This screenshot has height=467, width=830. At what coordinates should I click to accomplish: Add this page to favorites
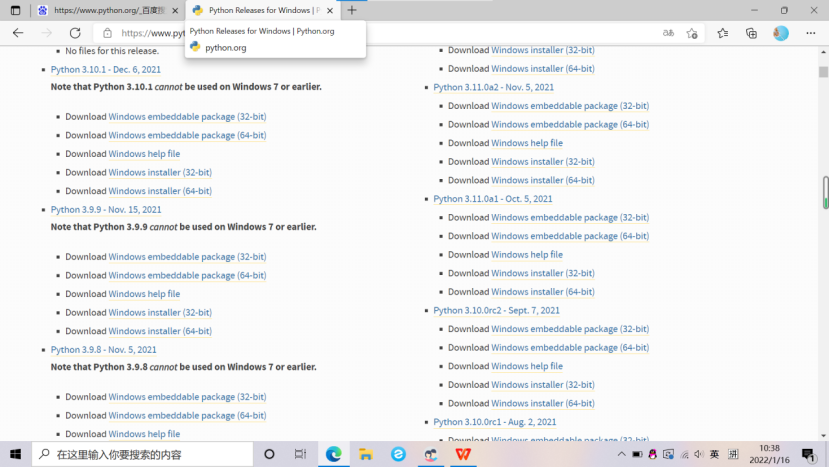pos(692,33)
